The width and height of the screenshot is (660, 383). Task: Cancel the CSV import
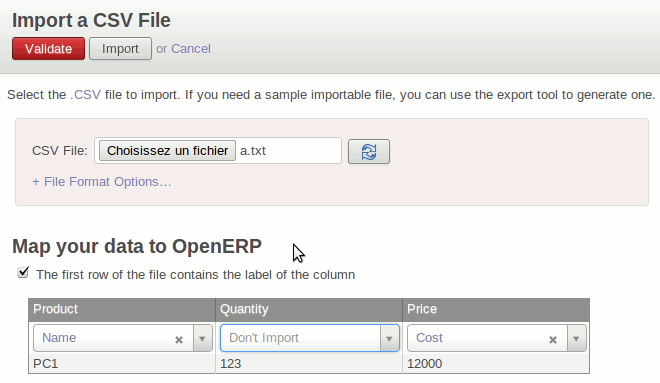click(x=191, y=49)
